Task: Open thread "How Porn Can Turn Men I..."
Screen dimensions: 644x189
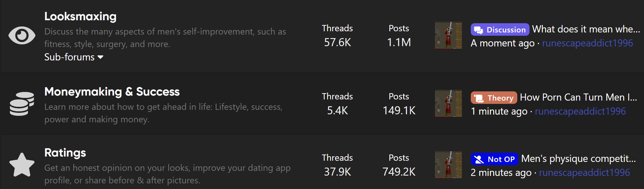Action: [x=578, y=97]
